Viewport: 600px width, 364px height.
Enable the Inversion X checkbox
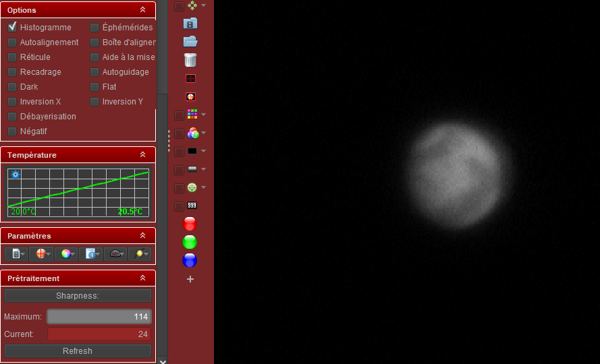tap(12, 102)
